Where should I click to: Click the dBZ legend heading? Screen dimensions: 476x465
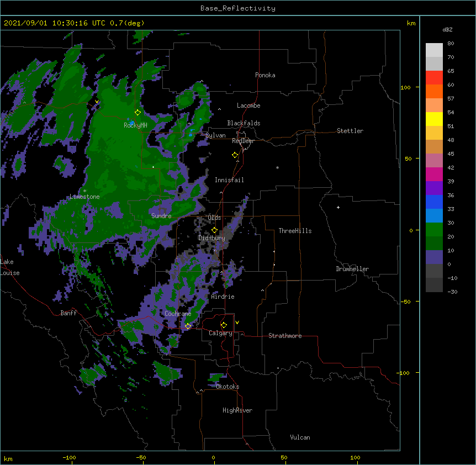tap(447, 29)
